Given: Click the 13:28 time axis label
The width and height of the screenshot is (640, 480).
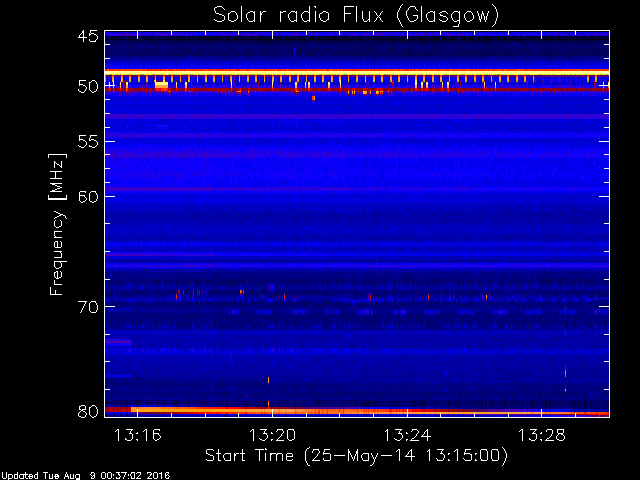Looking at the screenshot, I should pyautogui.click(x=542, y=436).
